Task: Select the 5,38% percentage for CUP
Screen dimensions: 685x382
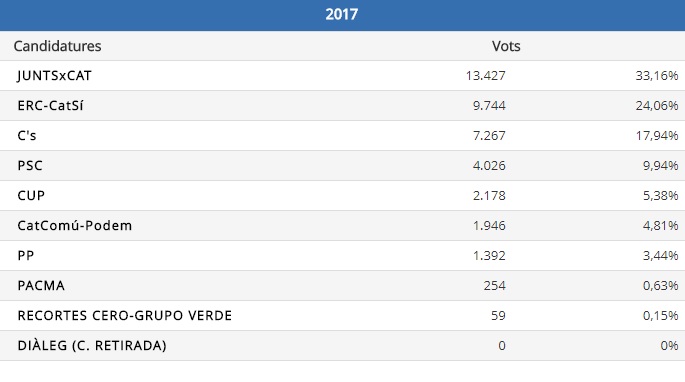Action: pos(660,195)
